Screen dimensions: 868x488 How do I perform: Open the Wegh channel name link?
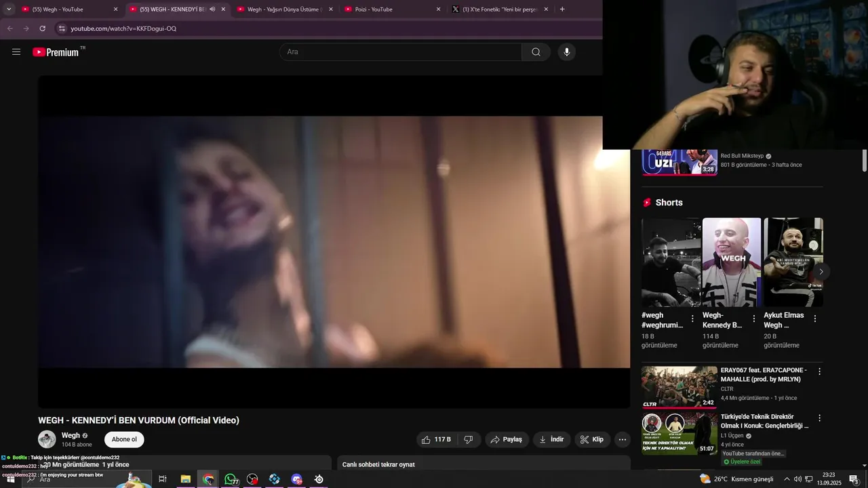[x=71, y=436]
